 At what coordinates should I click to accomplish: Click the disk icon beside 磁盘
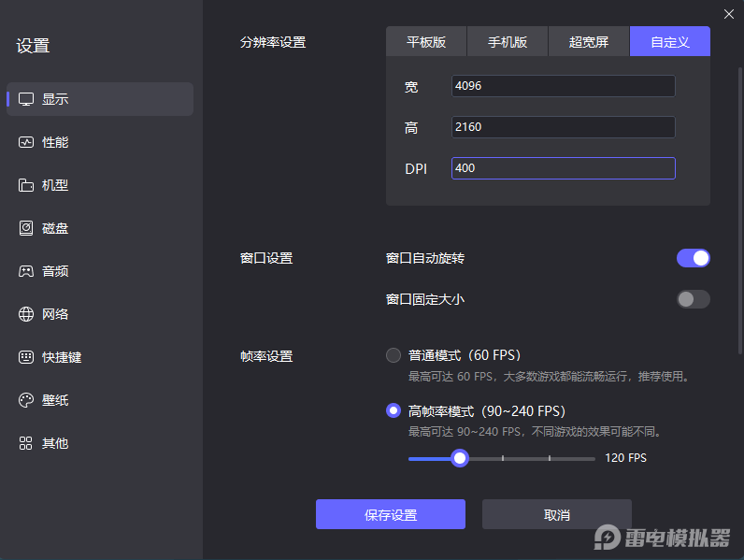[x=26, y=228]
